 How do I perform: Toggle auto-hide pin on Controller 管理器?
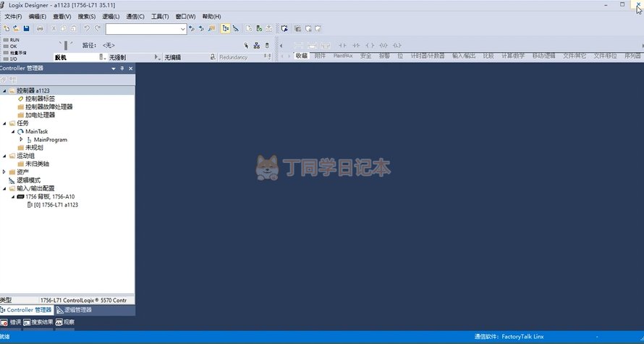tap(122, 69)
